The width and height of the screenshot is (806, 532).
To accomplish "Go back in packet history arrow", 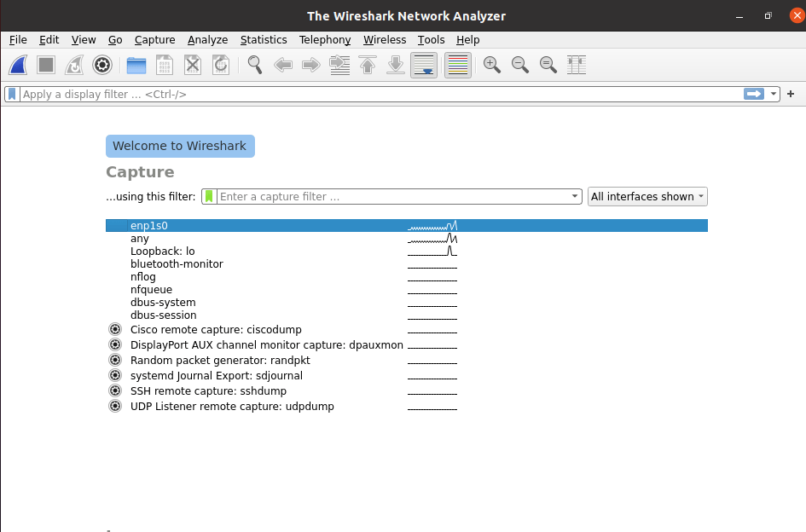I will click(x=283, y=66).
